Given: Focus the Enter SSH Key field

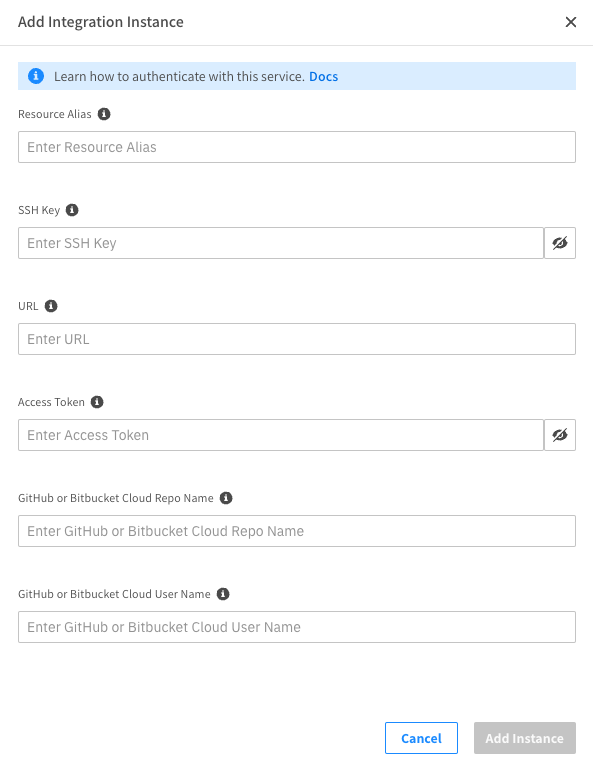Looking at the screenshot, I should click(x=281, y=243).
